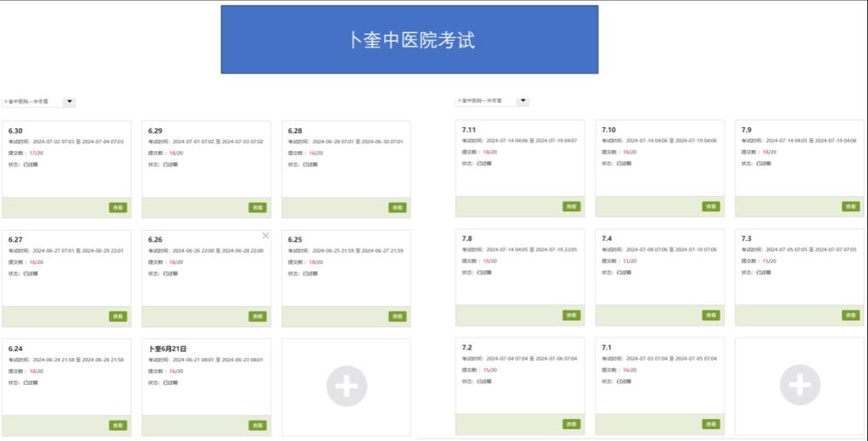The width and height of the screenshot is (868, 441).
Task: Click the plus icon beside the 7.1 card
Action: coord(798,386)
